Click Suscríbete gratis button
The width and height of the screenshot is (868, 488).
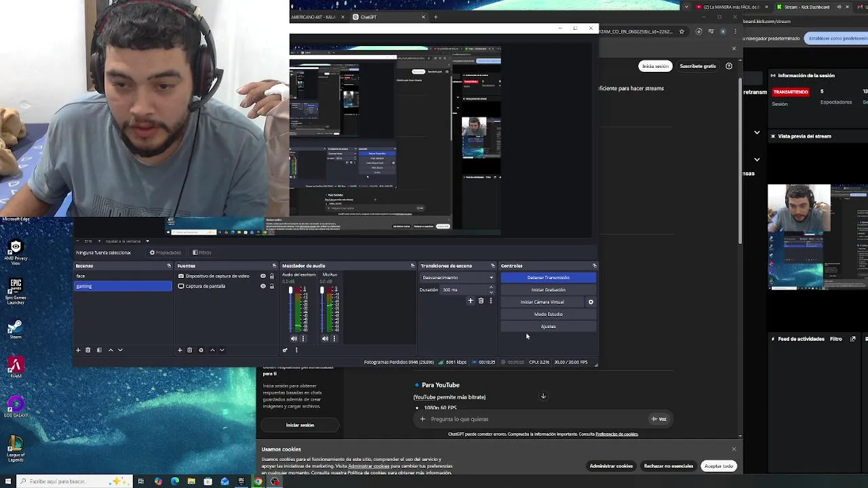(x=698, y=66)
